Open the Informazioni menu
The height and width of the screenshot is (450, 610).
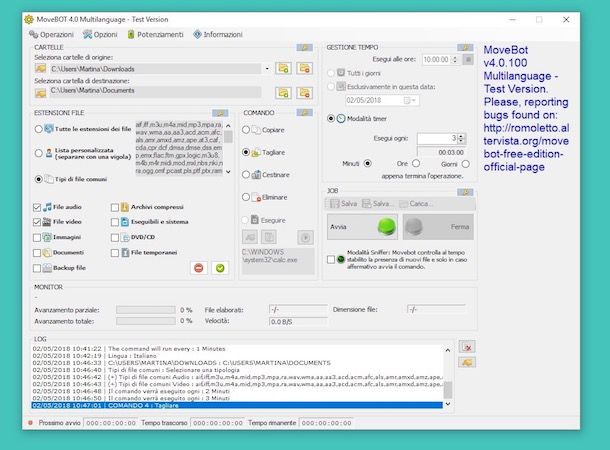[x=218, y=35]
